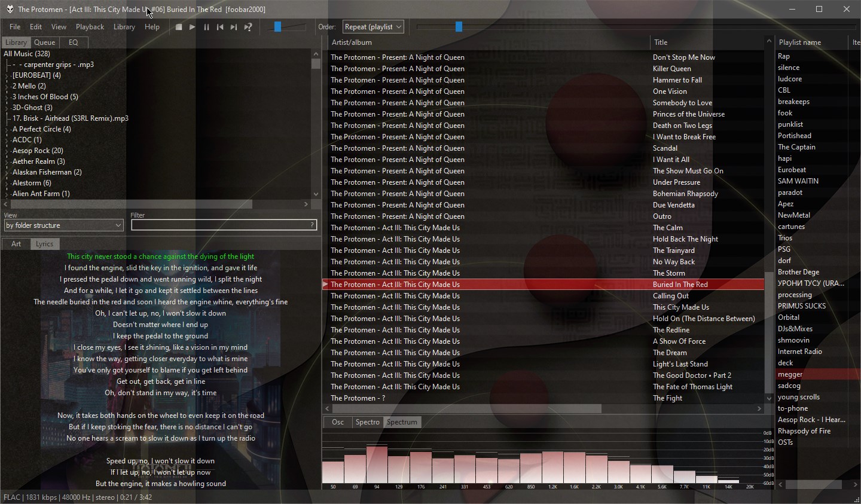Sort by the Artist/album column header
The height and width of the screenshot is (504, 861).
click(x=488, y=42)
